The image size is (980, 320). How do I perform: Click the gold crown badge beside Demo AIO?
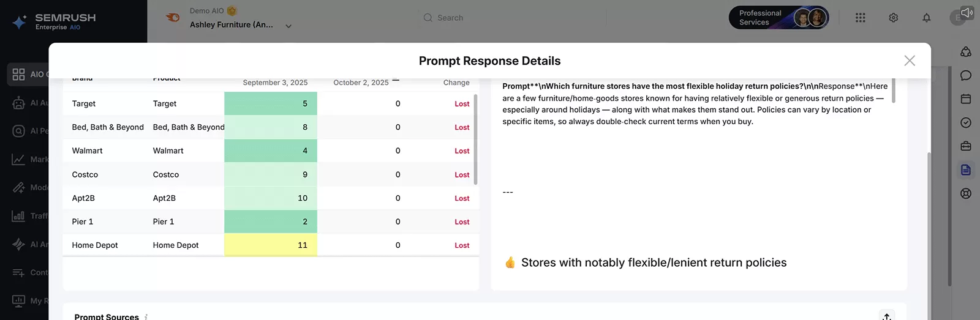(x=232, y=10)
